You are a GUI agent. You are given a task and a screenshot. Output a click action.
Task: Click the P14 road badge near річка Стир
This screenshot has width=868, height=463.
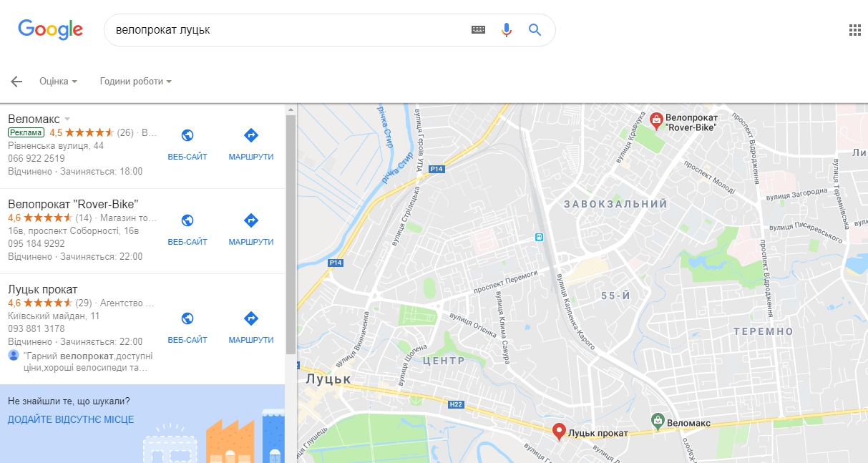coord(437,169)
